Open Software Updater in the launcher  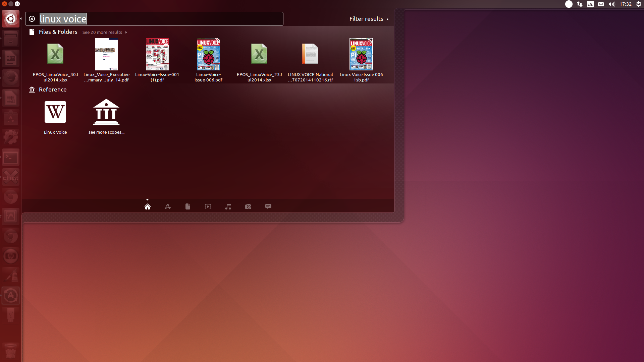11,296
